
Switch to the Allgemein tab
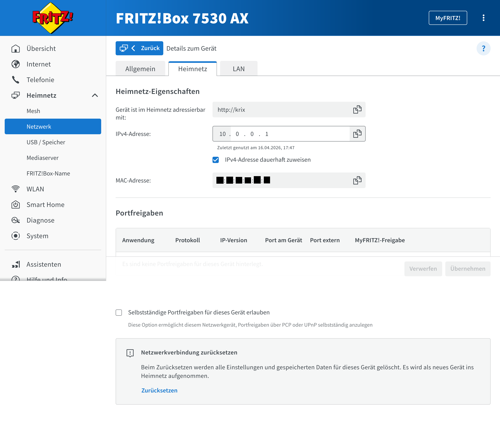pos(140,69)
